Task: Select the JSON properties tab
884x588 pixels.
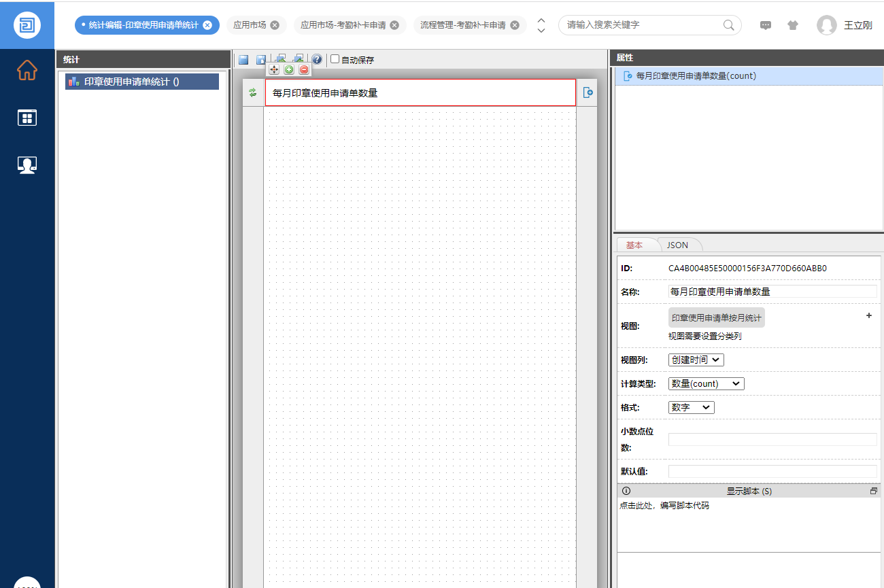Action: point(677,245)
